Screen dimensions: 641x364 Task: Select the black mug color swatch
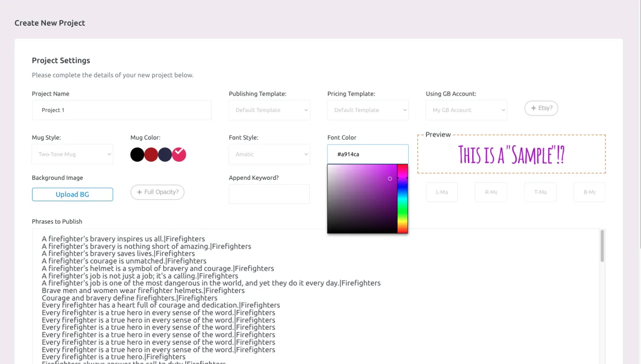(137, 155)
